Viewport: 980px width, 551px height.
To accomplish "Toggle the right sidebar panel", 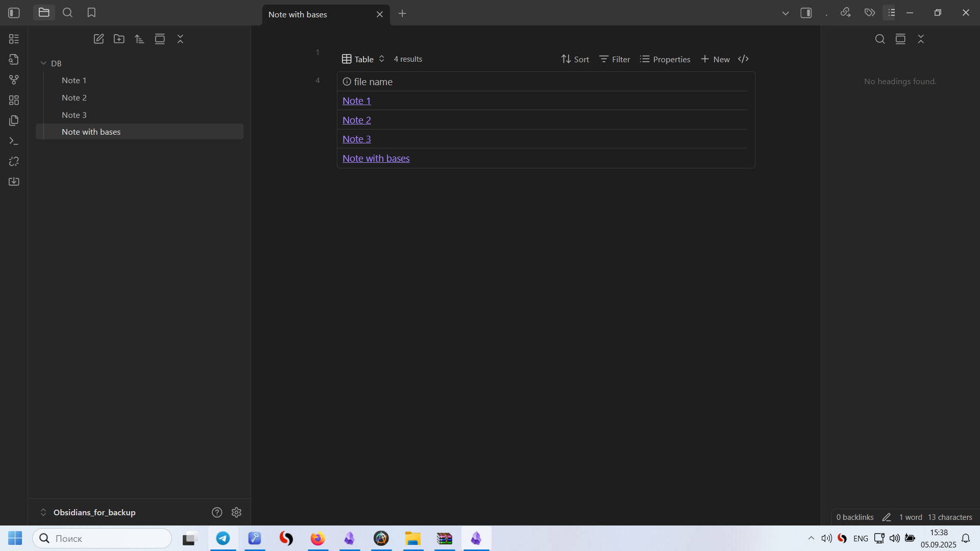I will click(806, 13).
